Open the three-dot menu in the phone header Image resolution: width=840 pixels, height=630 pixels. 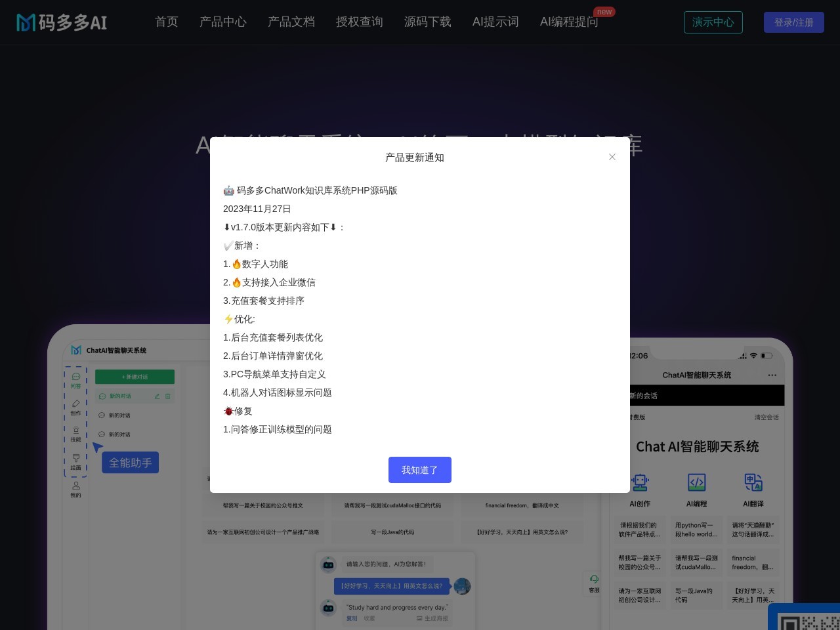(772, 375)
